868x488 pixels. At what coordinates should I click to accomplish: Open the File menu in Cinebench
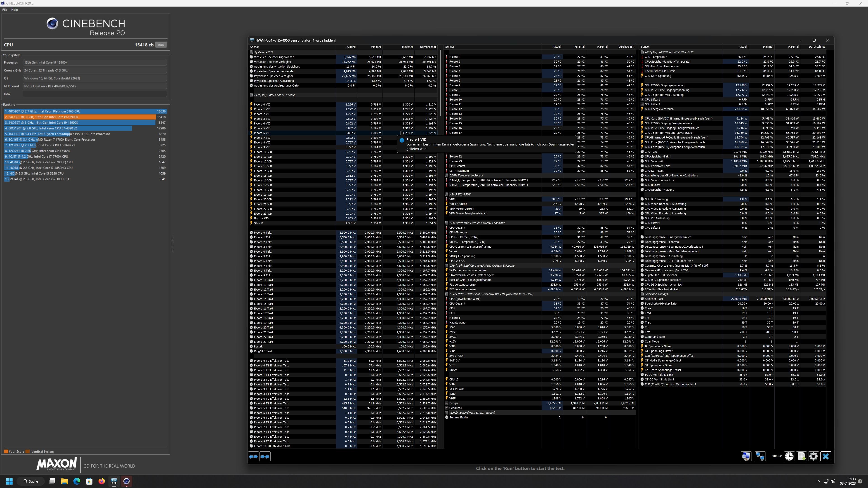point(5,10)
